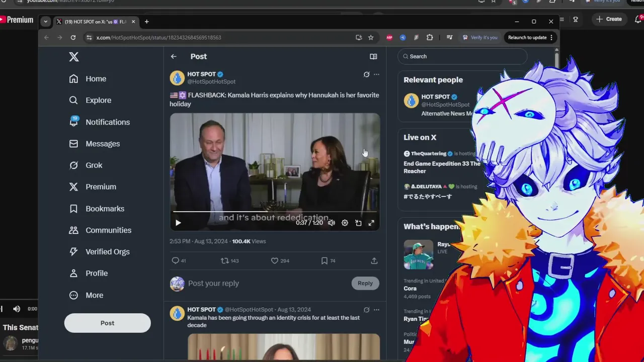The height and width of the screenshot is (362, 644).
Task: Open Explore in X sidebar
Action: 91,100
